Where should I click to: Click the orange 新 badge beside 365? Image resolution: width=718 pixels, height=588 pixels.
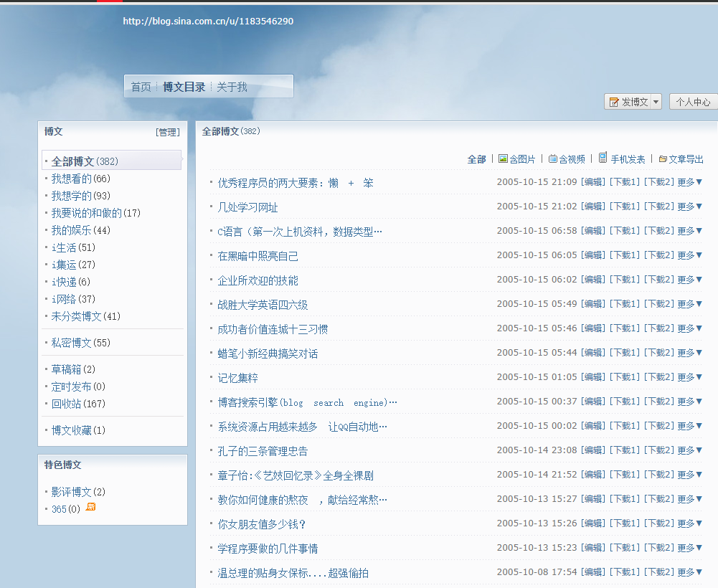coord(90,508)
